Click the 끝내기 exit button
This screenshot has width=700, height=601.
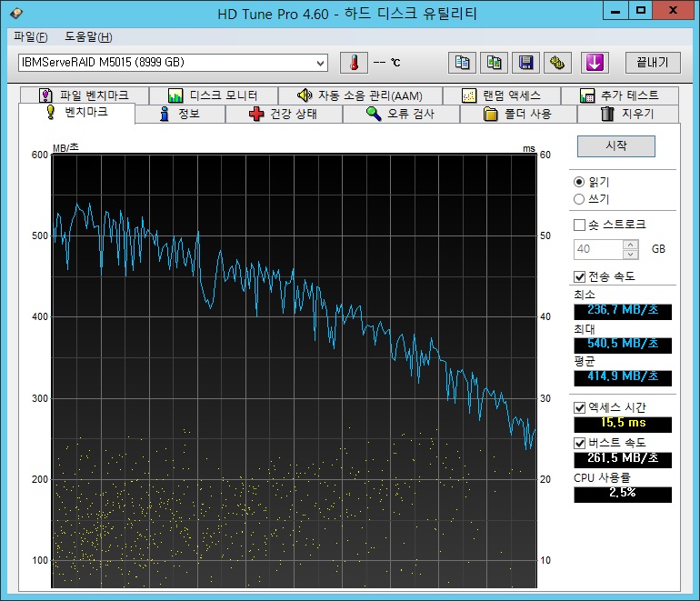[653, 63]
